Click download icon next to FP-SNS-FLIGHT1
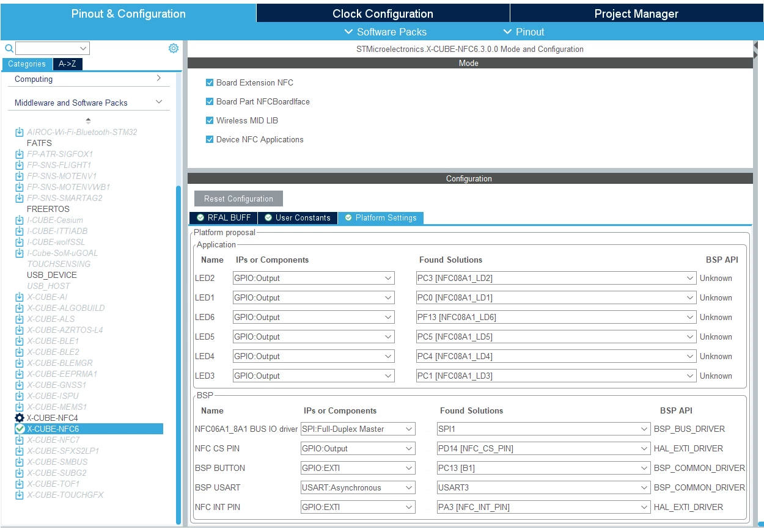Screen dimensions: 764x532 [x=20, y=165]
